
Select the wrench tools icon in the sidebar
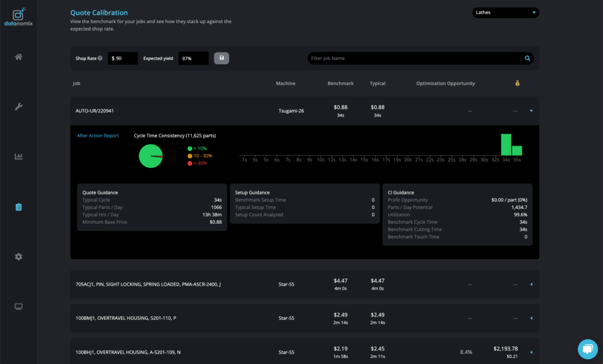click(x=18, y=107)
